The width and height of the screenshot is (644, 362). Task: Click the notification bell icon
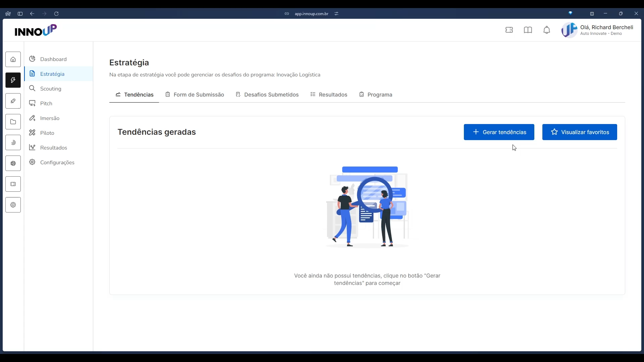click(x=547, y=30)
